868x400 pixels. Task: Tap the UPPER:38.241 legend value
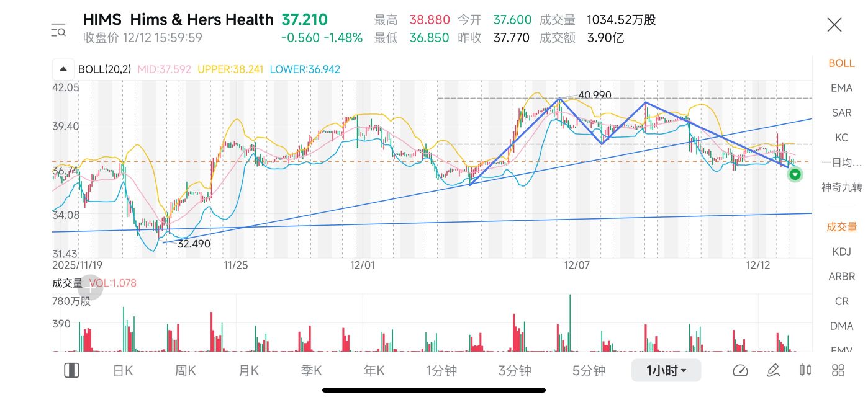click(231, 69)
